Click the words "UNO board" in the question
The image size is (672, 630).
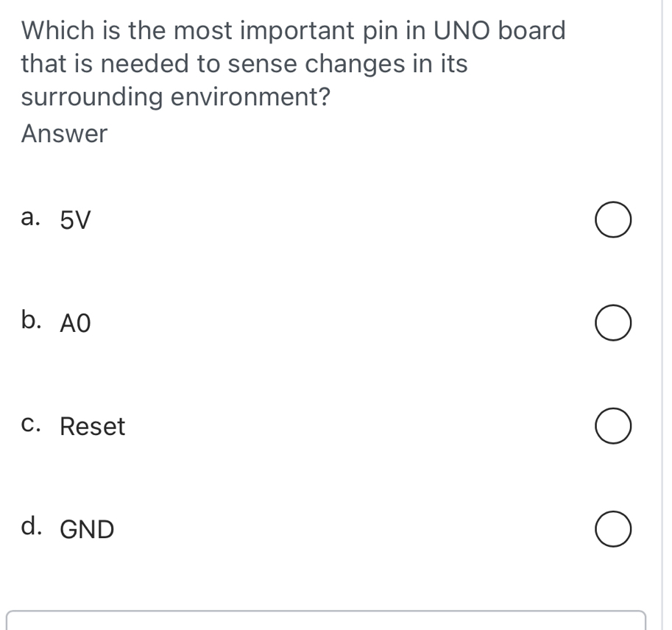click(500, 31)
